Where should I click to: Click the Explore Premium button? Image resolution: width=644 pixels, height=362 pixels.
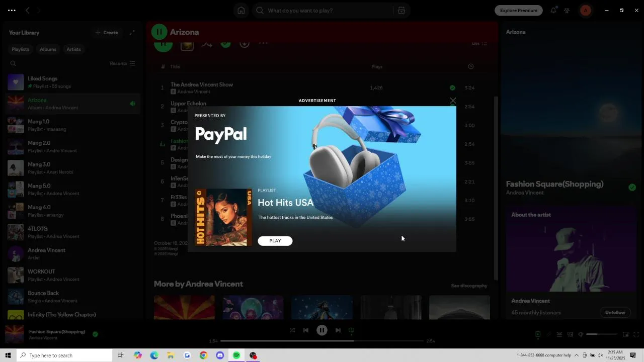tap(519, 10)
